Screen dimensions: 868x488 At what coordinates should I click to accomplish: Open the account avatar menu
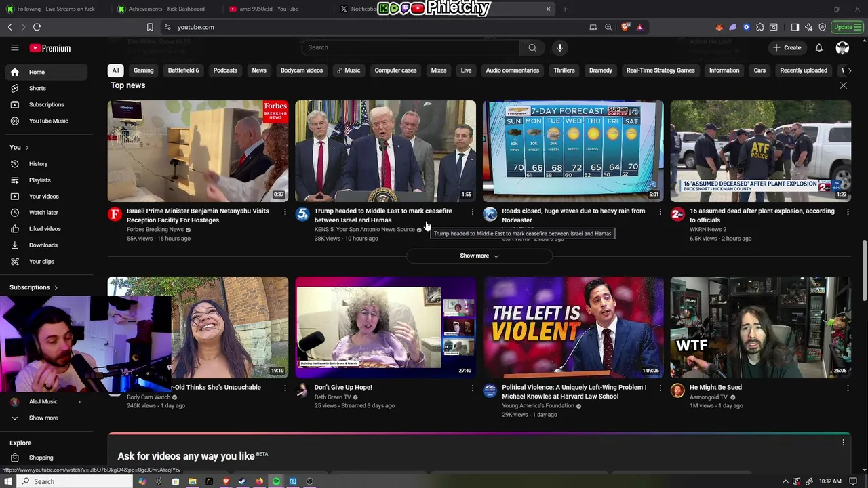tap(842, 47)
